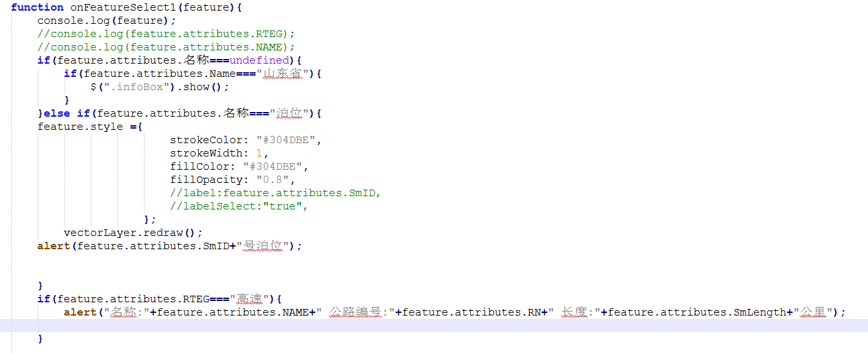The width and height of the screenshot is (868, 354).
Task: Click the string "山东省"
Action: [282, 74]
